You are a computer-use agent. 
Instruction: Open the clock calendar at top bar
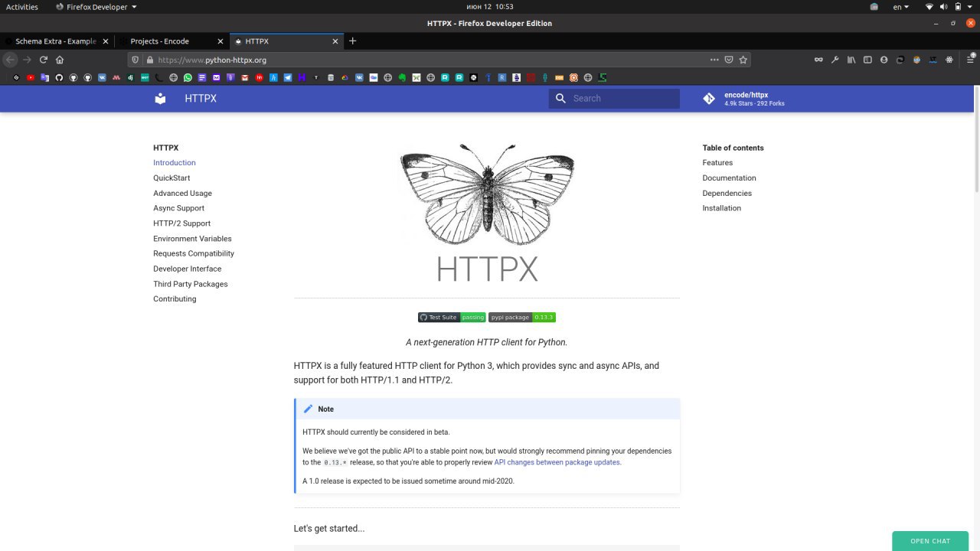point(489,7)
